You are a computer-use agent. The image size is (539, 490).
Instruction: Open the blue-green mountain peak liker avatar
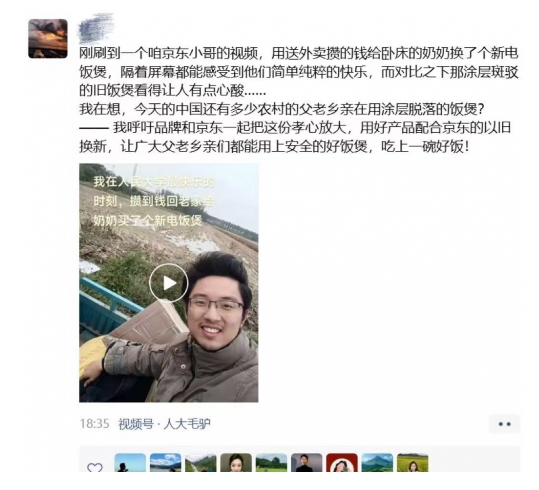[x=377, y=463]
